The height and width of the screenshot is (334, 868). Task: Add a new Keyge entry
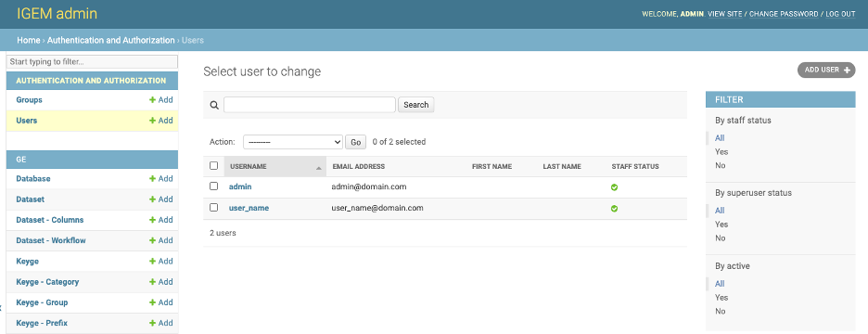tap(161, 261)
